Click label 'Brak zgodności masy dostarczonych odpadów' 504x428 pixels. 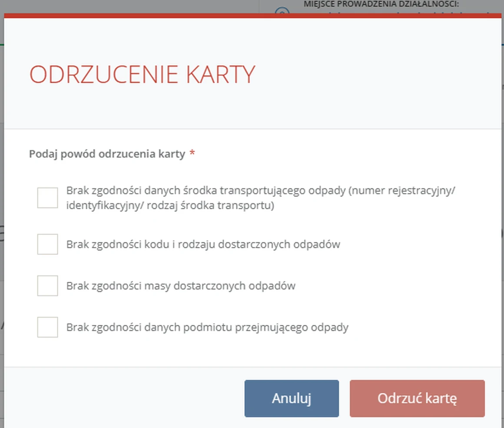point(181,286)
